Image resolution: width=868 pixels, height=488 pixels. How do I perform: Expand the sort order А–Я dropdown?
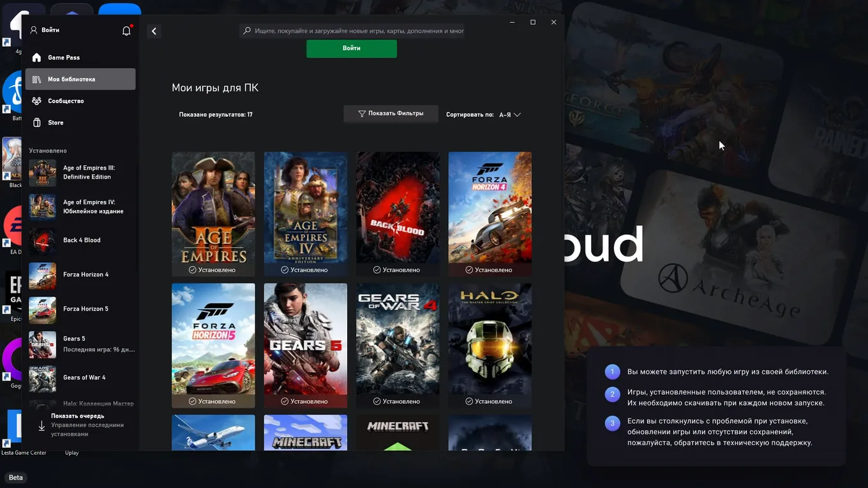tap(510, 115)
